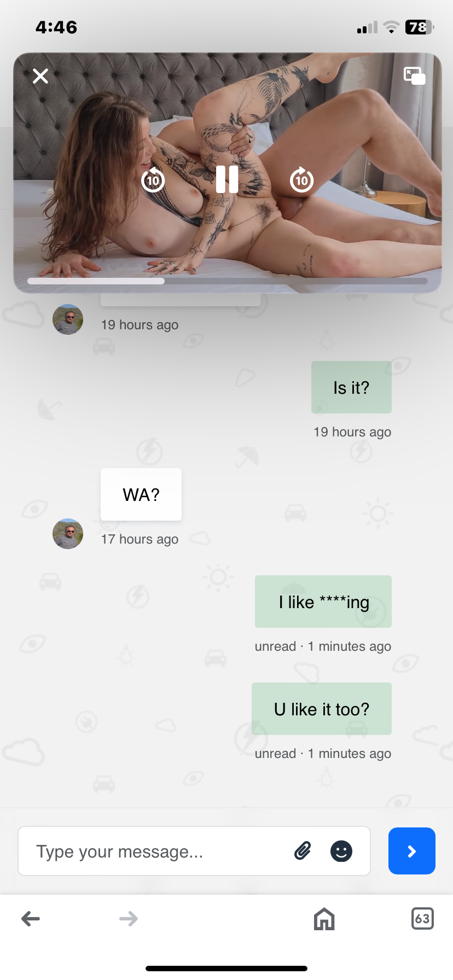Viewport: 453px width, 980px height.
Task: Select the 'U like it too?' message
Action: pyautogui.click(x=322, y=709)
